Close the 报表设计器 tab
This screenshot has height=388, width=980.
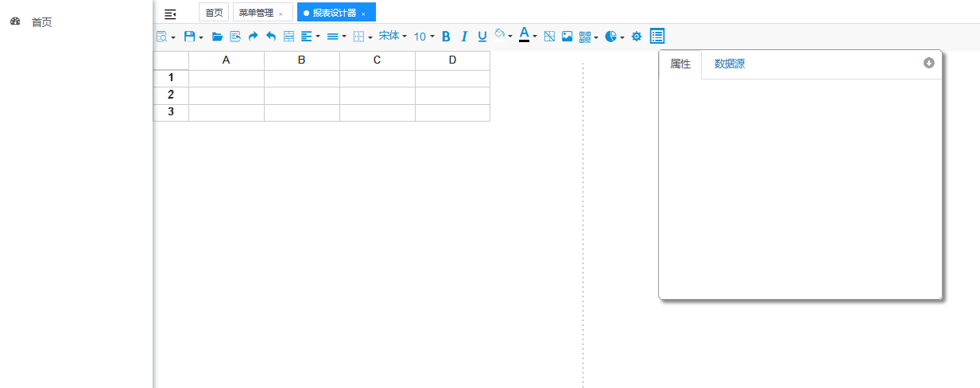point(363,14)
